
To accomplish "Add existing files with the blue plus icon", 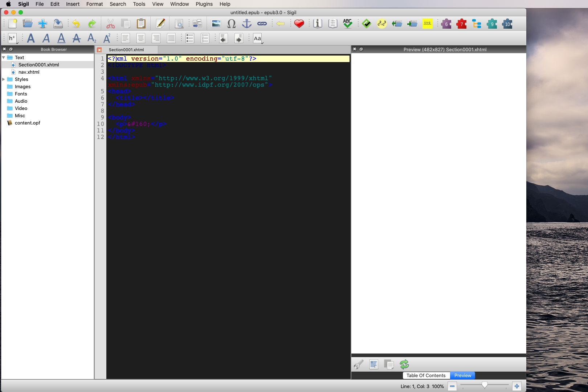I will [x=43, y=24].
